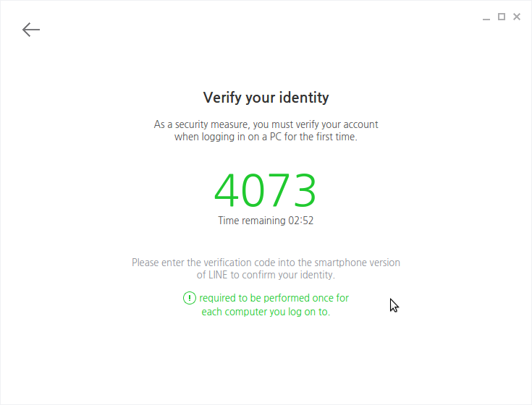Screen dimensions: 532x405
Task: Click the verification code 4073
Action: pos(266,190)
